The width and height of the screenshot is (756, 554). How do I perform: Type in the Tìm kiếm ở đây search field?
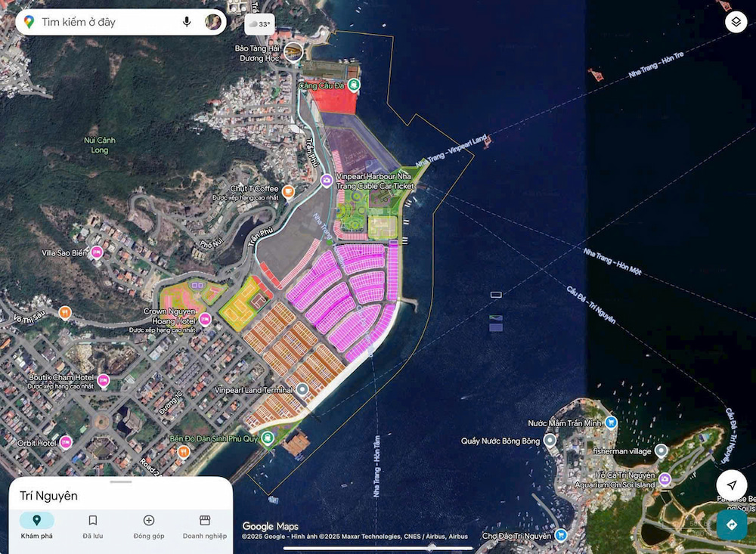106,22
